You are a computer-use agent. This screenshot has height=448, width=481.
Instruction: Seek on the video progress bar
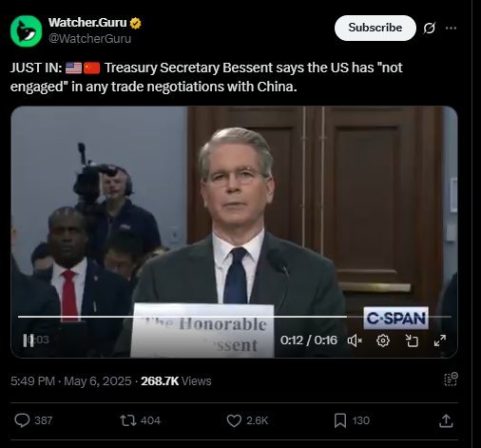pos(235,317)
